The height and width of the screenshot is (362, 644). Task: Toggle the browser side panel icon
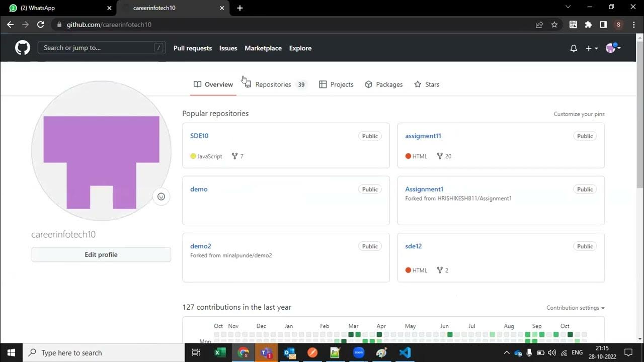point(603,24)
